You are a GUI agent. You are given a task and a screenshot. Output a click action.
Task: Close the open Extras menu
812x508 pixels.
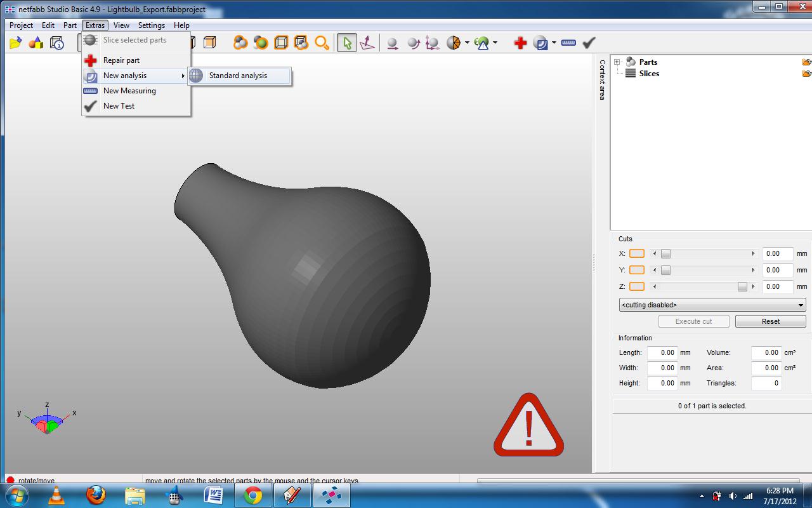tap(95, 25)
